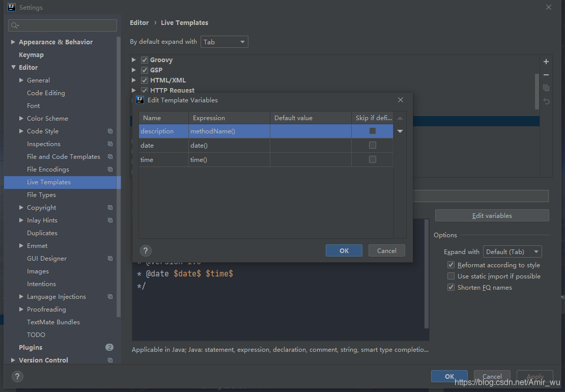Uncheck the Groovy template group checkbox
565x392 pixels.
144,60
